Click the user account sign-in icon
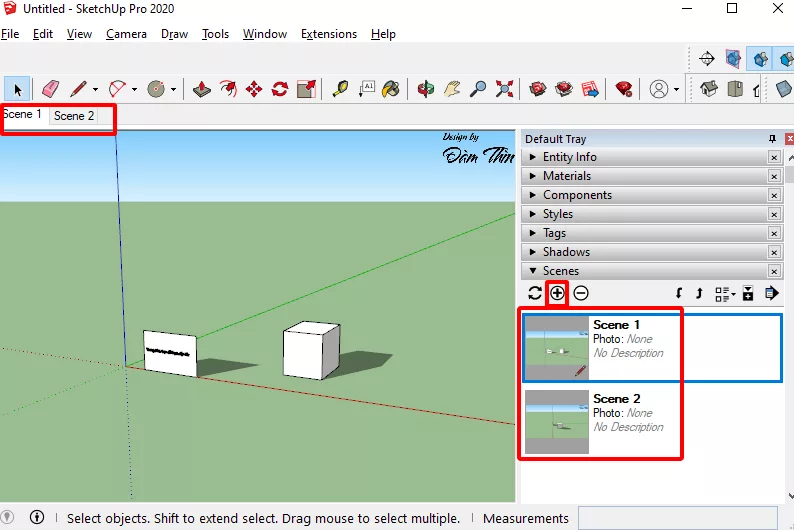Image resolution: width=794 pixels, height=530 pixels. [659, 90]
